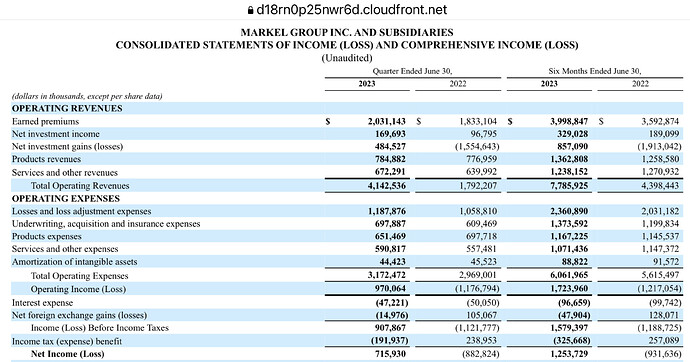690x362 pixels.
Task: Click the value 651,469
Action: (x=390, y=236)
